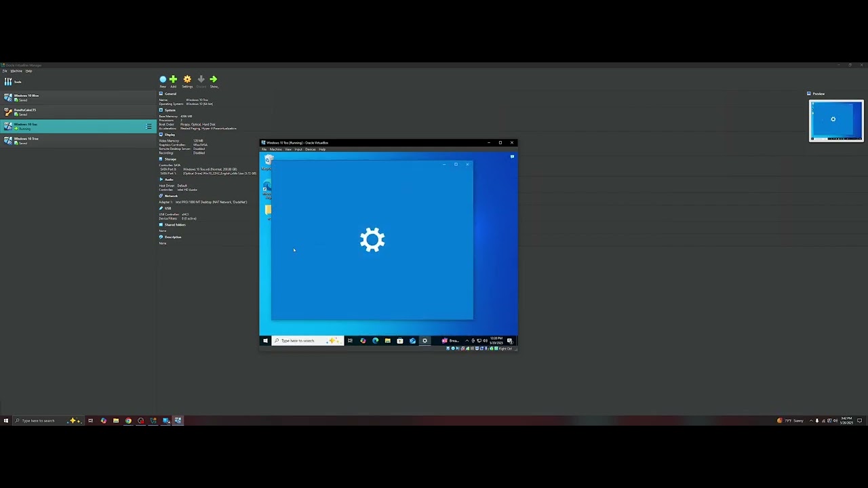Click the Copilot icon in guest taskbar
The image size is (868, 488).
[363, 341]
